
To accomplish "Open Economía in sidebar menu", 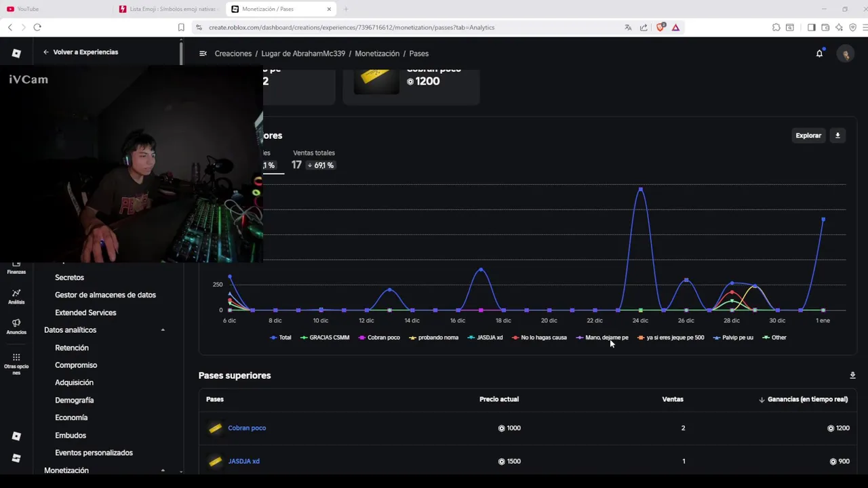I will [x=71, y=418].
